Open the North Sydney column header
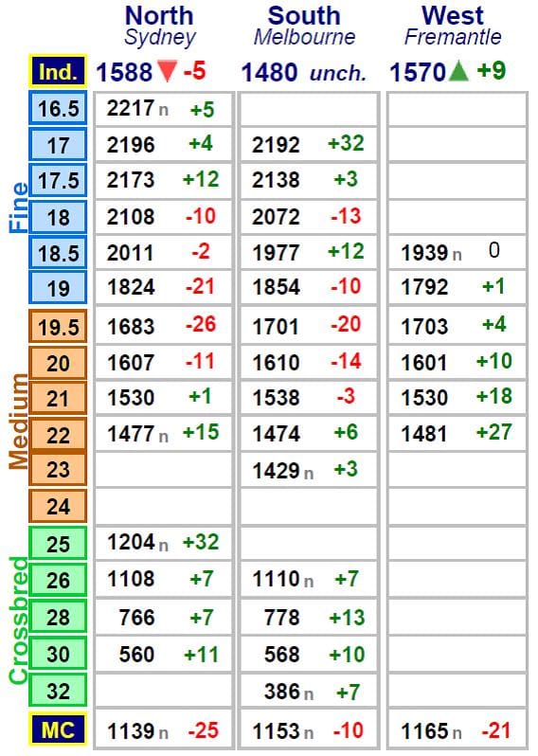The height and width of the screenshot is (756, 538). [159, 27]
